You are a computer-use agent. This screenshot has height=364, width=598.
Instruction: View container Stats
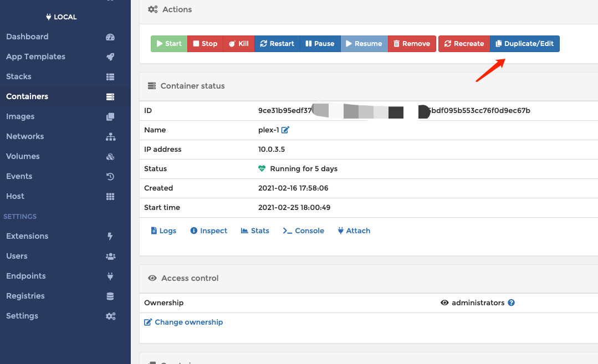pyautogui.click(x=255, y=230)
